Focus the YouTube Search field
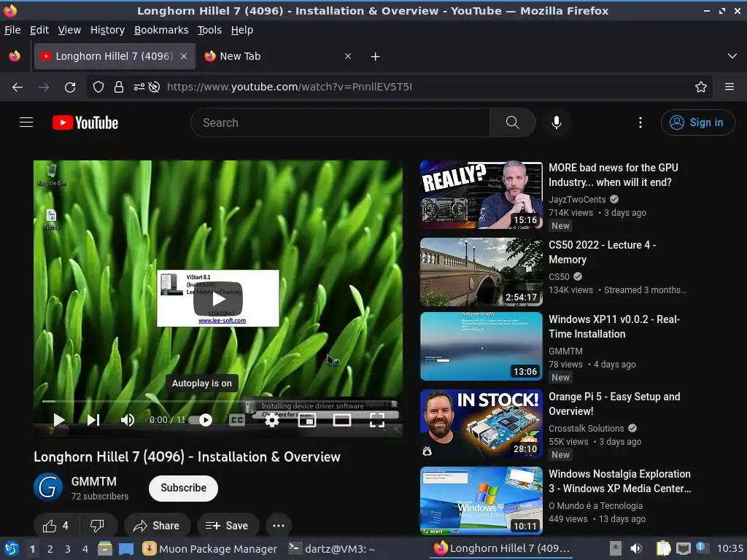The height and width of the screenshot is (560, 747). click(x=340, y=122)
